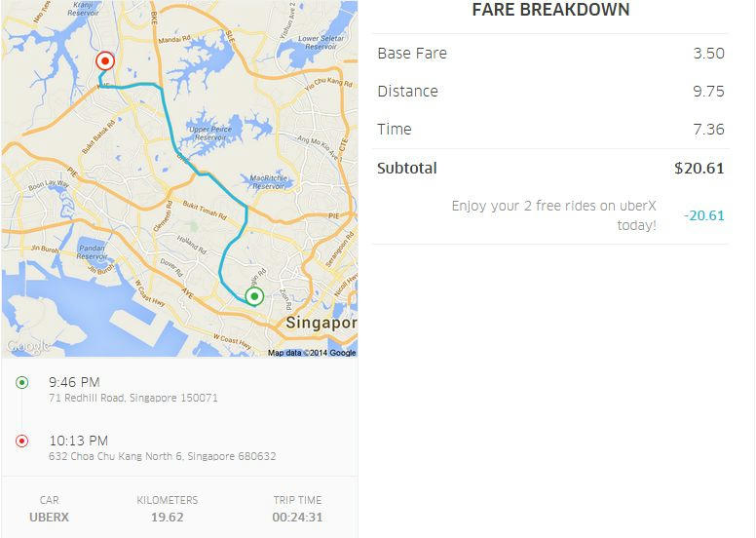This screenshot has height=538, width=756.
Task: Click the Upper Peirce Reservoir map label
Action: (210, 134)
